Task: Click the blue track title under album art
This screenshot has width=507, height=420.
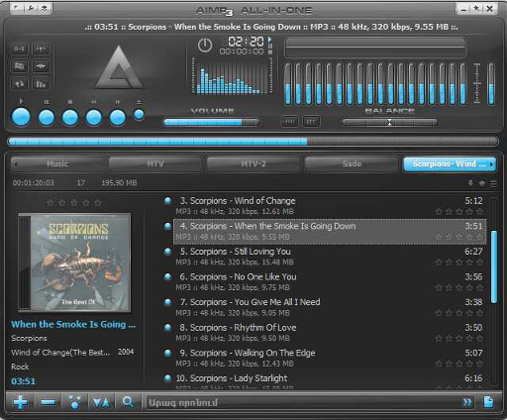Action: point(73,324)
